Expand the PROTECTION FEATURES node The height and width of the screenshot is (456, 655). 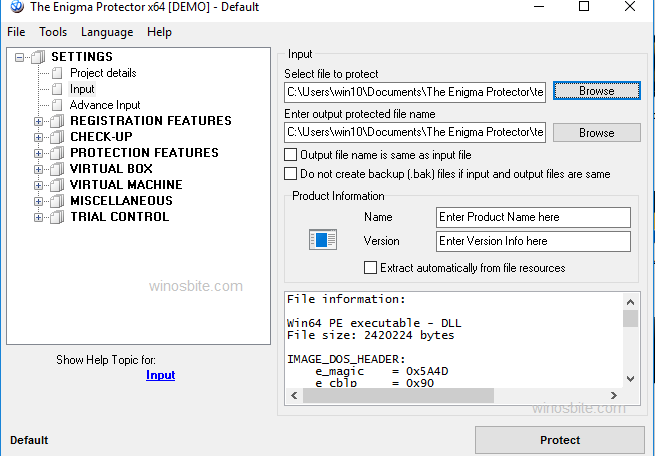pyautogui.click(x=38, y=153)
